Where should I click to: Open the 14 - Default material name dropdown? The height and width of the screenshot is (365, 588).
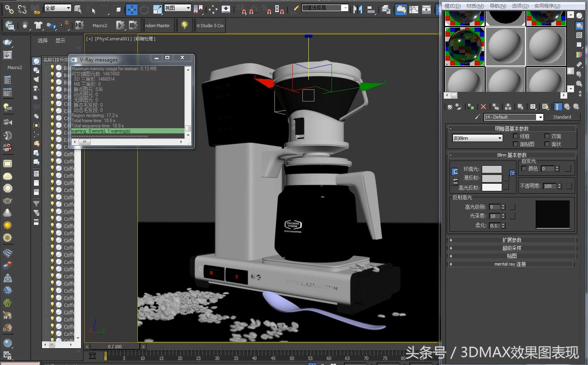tap(540, 117)
